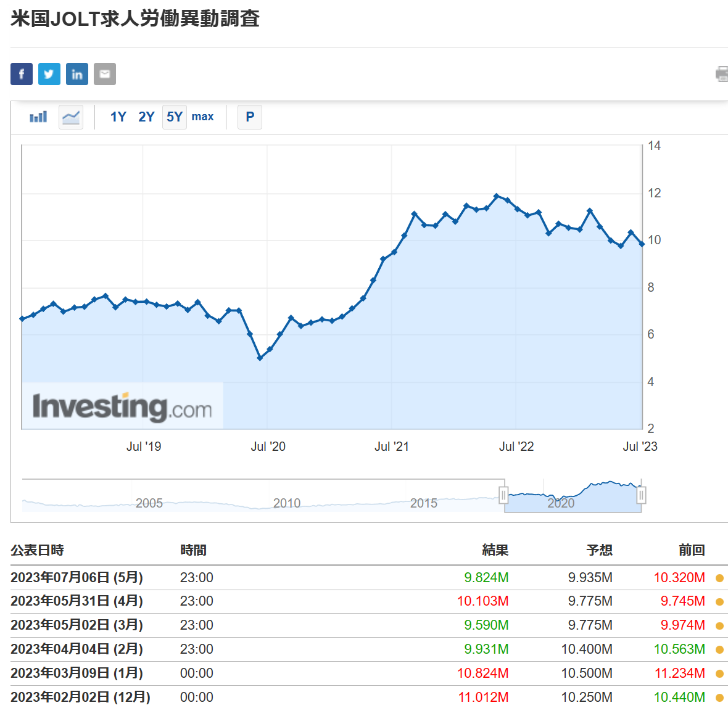Click right handle of range navigator
Screen dimensions: 728x708
(x=642, y=495)
